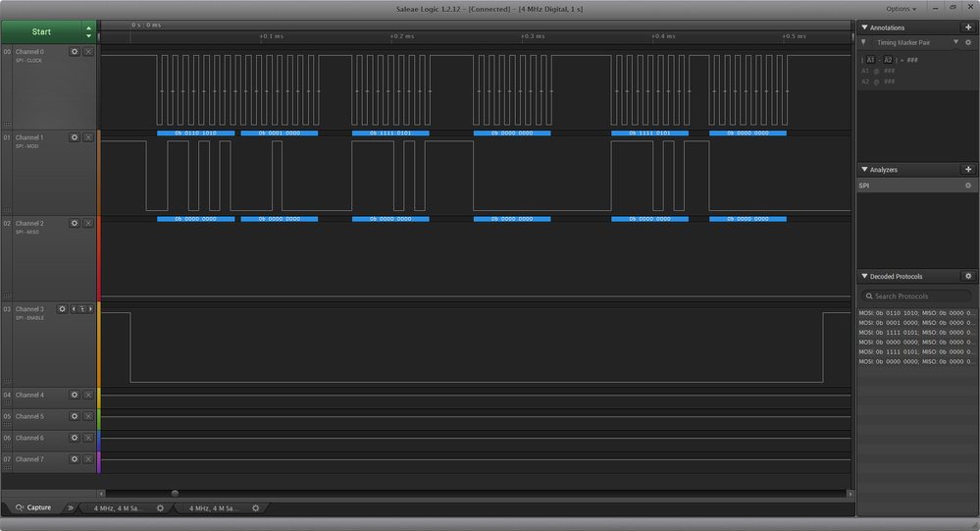Click MOSI decoded bubble 0b 0001 0000
980x531 pixels.
pos(280,133)
